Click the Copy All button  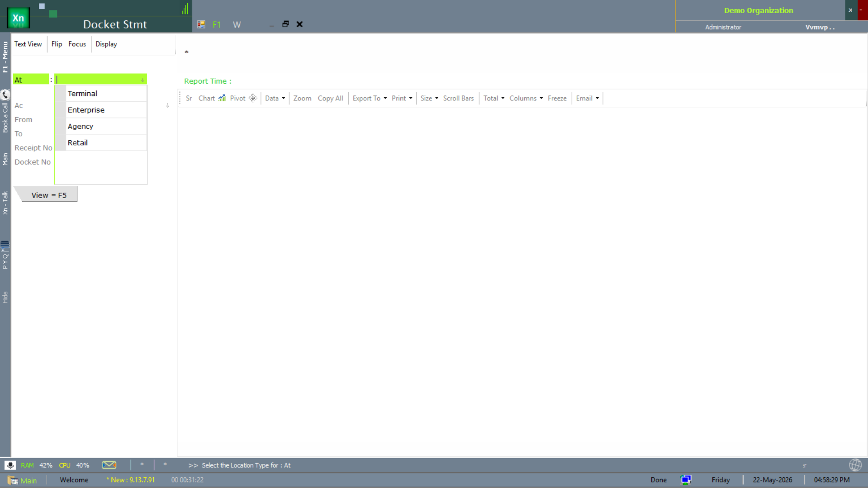tap(330, 98)
